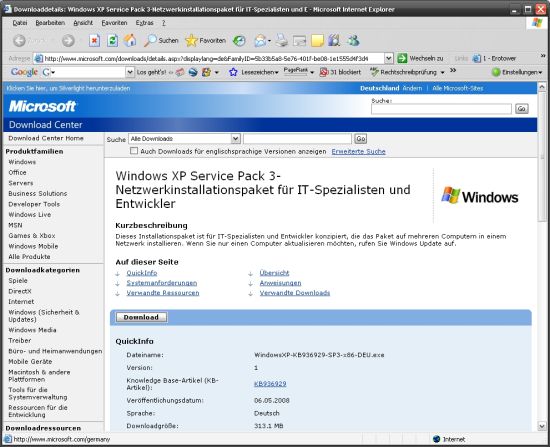The width and height of the screenshot is (550, 447).
Task: Expand the Links bar overflow chevron
Action: (x=543, y=56)
